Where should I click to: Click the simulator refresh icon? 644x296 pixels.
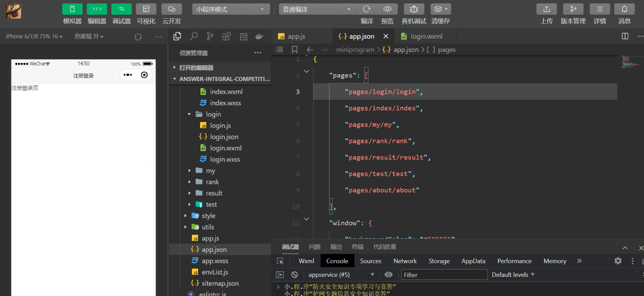(138, 37)
